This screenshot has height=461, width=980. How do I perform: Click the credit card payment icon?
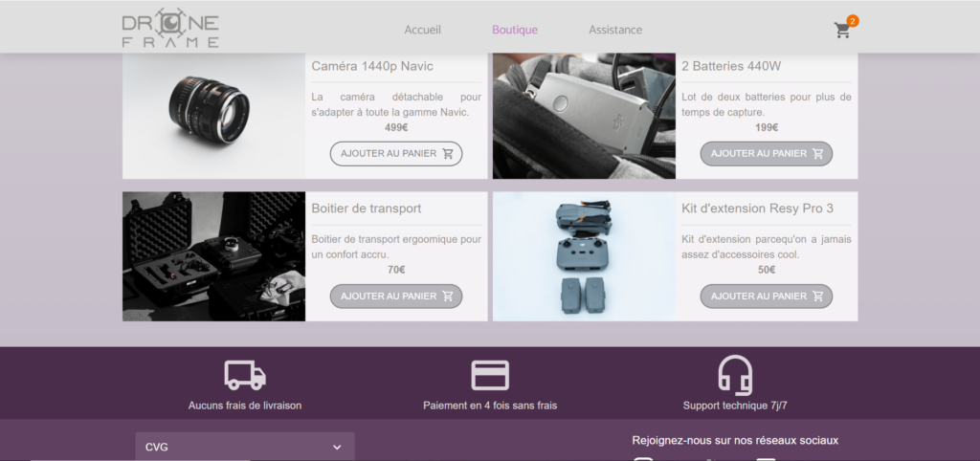(x=490, y=375)
